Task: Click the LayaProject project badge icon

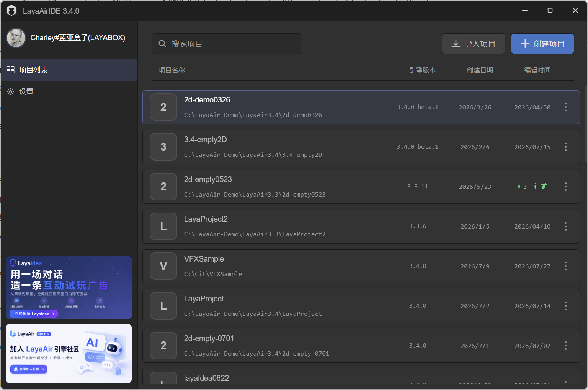Action: tap(163, 306)
